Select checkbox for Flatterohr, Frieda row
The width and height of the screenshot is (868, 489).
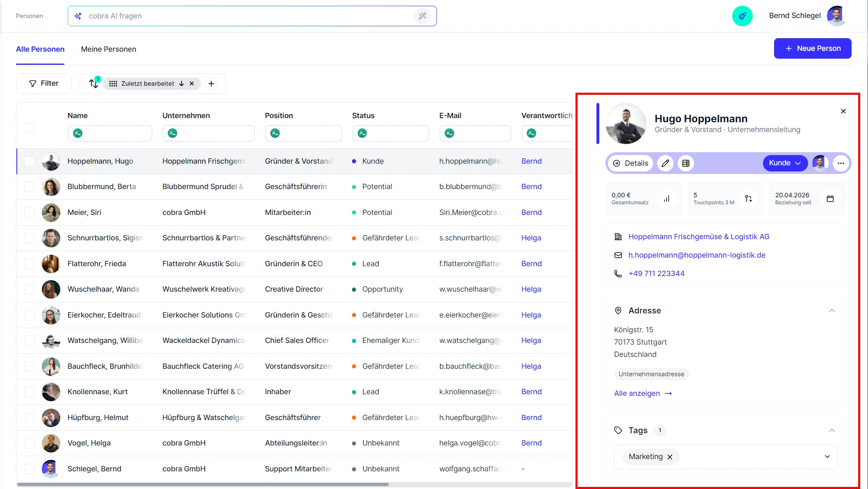29,264
